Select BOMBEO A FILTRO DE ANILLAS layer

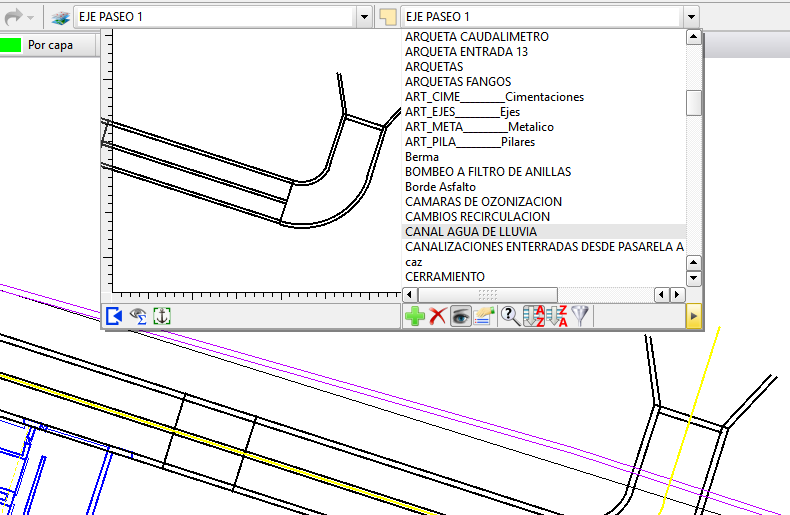click(544, 172)
